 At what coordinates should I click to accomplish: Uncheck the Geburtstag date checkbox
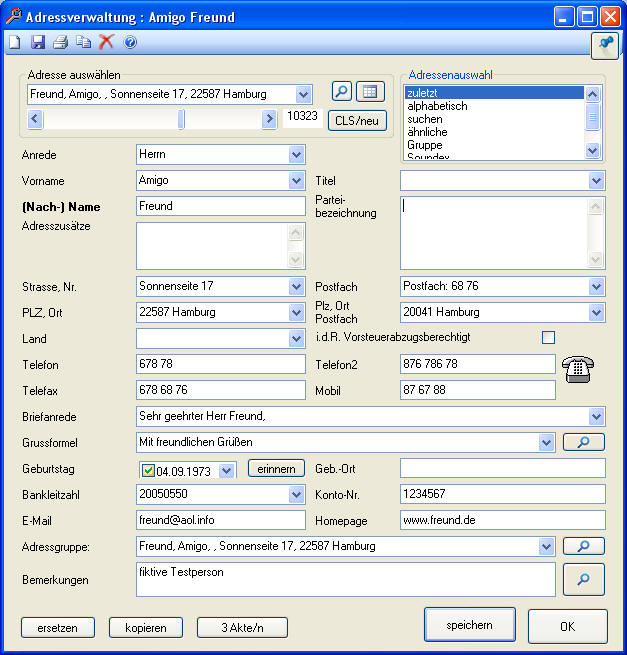tap(148, 470)
